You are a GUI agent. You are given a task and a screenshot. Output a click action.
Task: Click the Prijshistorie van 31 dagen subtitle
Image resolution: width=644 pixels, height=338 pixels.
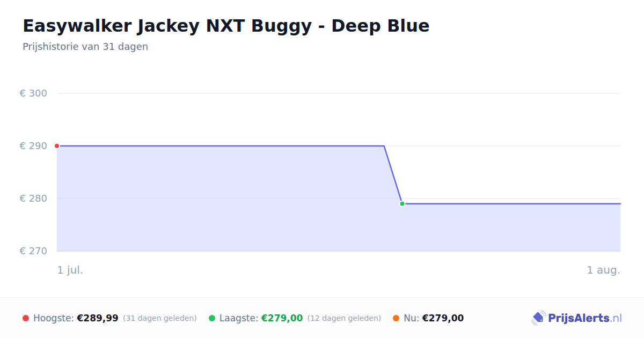point(85,47)
